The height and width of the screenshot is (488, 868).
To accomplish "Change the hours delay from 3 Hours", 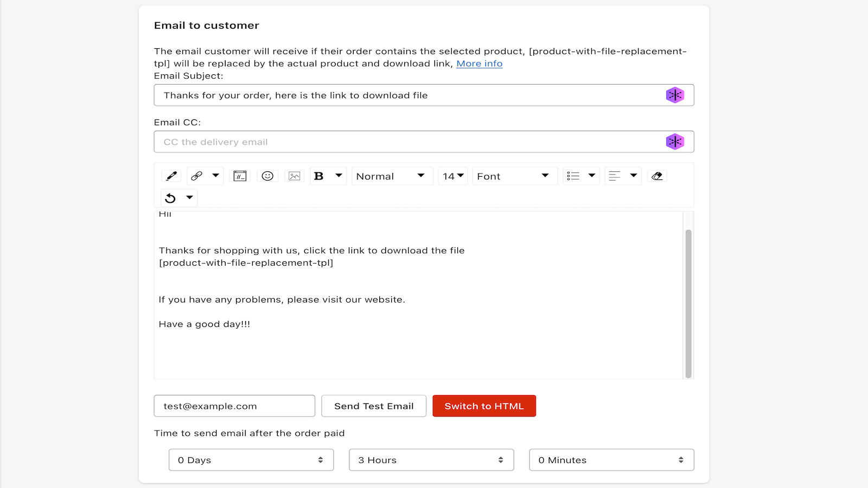I will coord(431,460).
